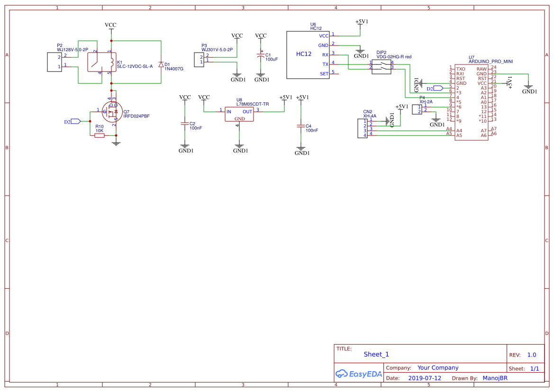Click the ManojBR drawn-by field
Screen dimensions: 554x392
495,378
